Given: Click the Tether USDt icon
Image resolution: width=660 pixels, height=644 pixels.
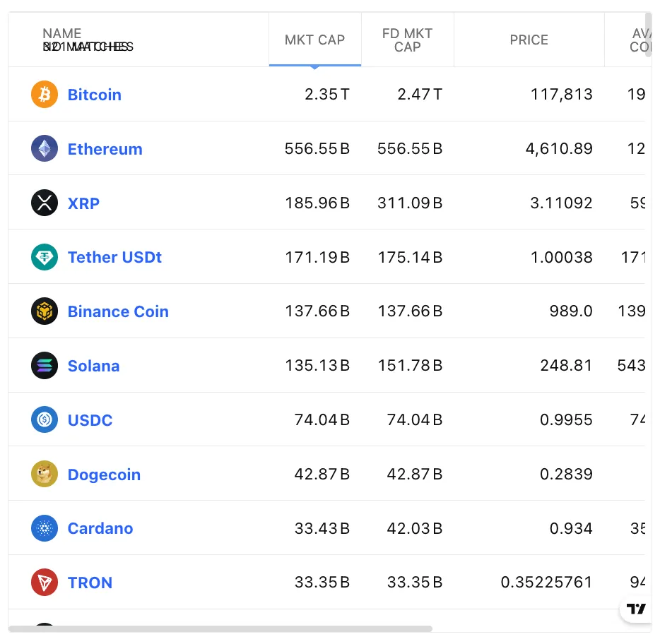Looking at the screenshot, I should click(x=45, y=257).
